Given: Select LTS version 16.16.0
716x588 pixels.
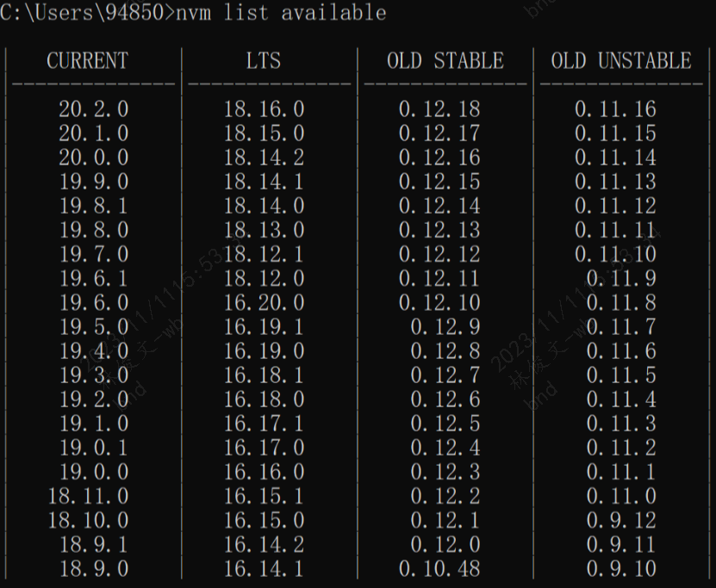Looking at the screenshot, I should (x=264, y=472).
